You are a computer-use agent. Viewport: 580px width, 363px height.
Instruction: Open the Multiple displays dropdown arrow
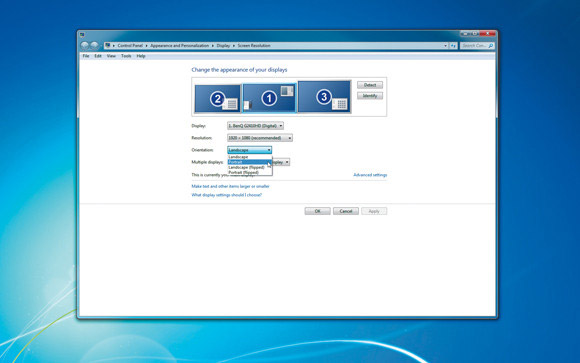point(287,162)
